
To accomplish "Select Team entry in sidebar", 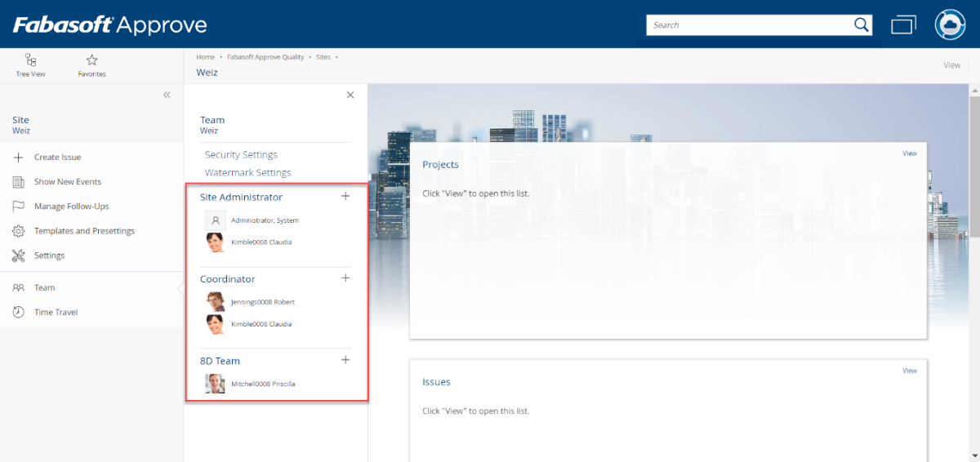I will [44, 287].
